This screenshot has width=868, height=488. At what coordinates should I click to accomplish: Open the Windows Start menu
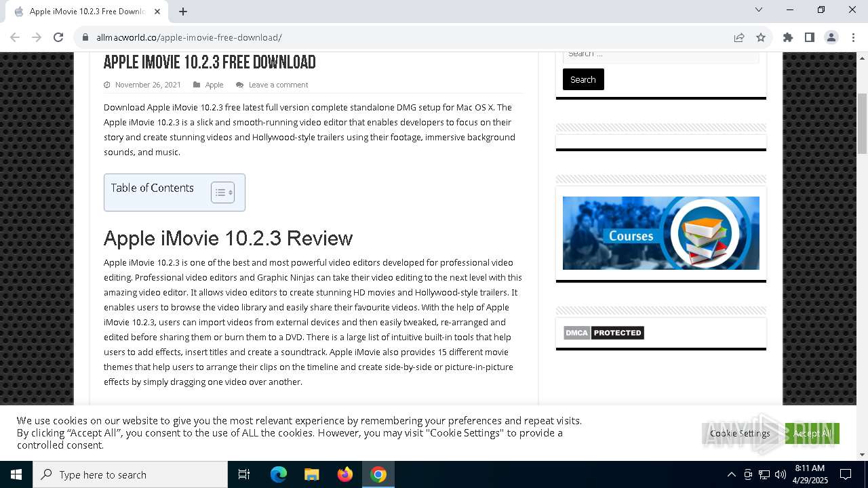point(16,474)
